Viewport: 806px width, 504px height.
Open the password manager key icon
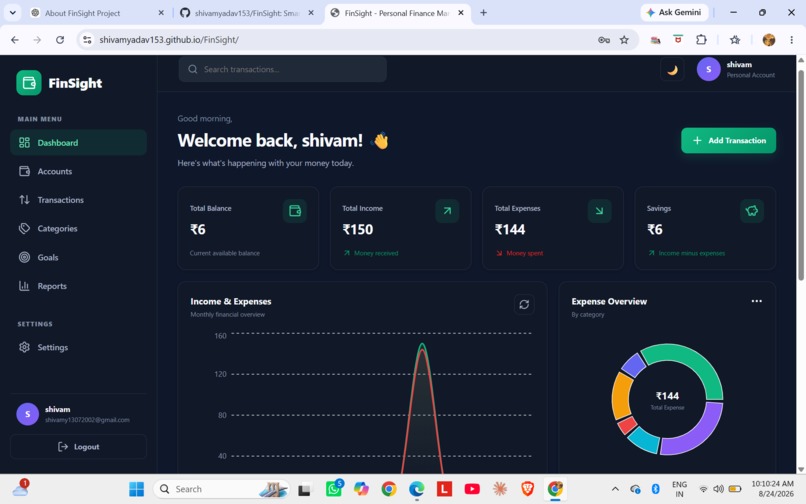coord(604,40)
